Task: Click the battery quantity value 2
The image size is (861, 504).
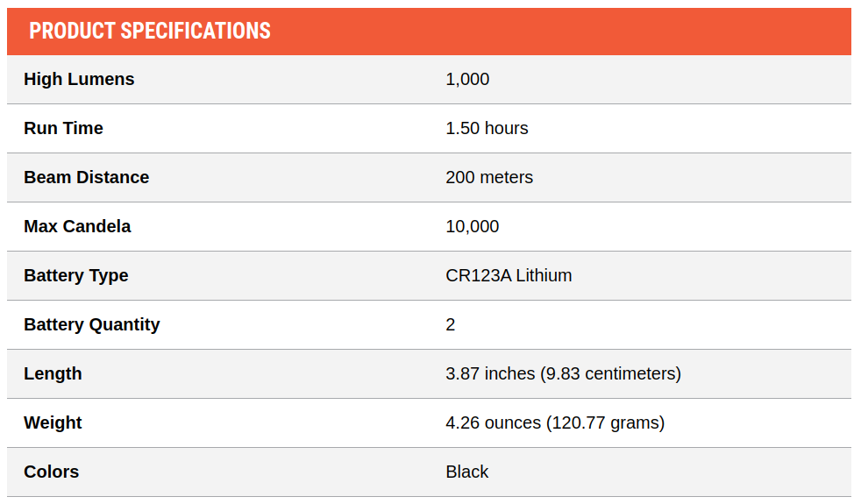Action: click(x=451, y=324)
